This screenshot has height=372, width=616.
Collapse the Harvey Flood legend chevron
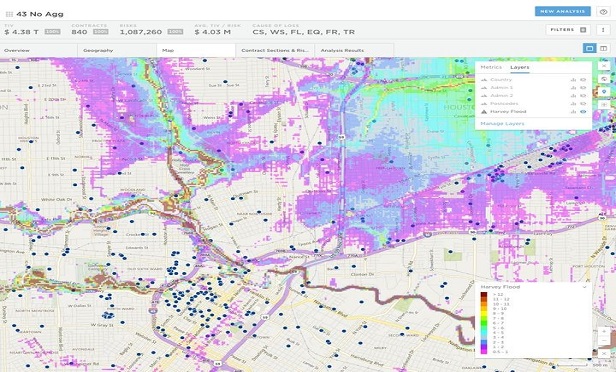click(x=585, y=287)
